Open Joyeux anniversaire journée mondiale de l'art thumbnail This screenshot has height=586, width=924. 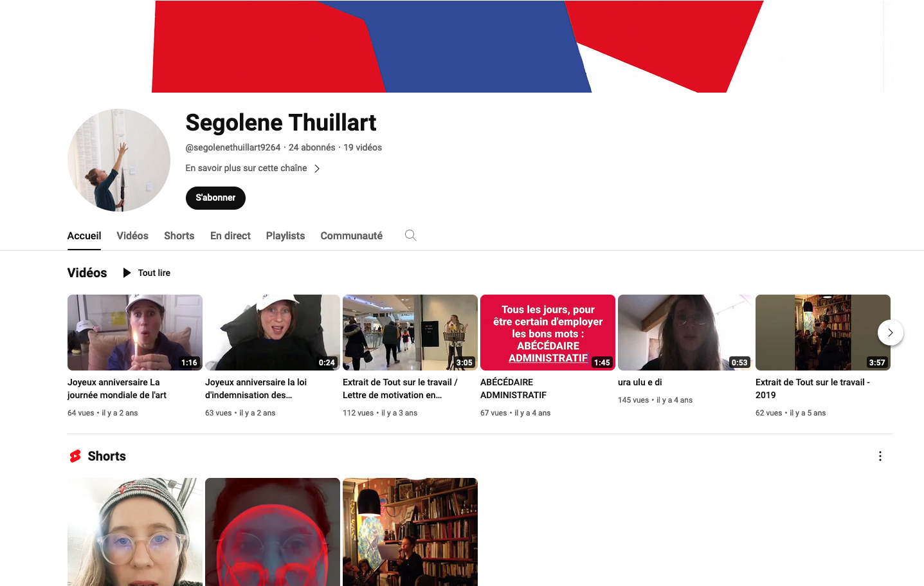[135, 333]
